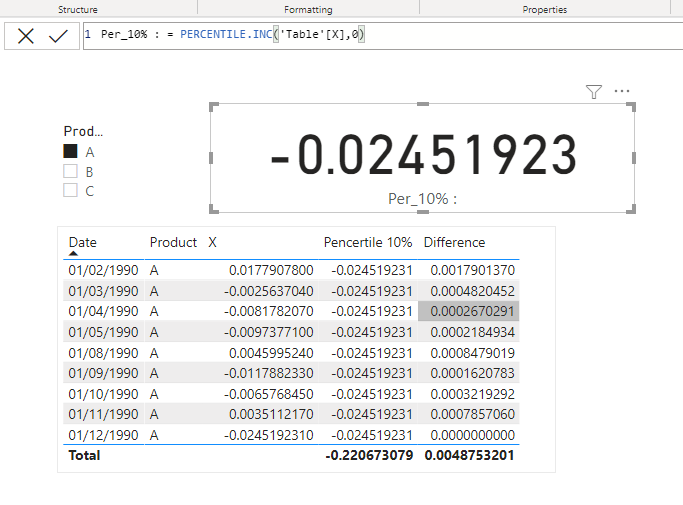Click highlighted Difference cell 0.0002670291
683x505 pixels.
click(x=469, y=311)
